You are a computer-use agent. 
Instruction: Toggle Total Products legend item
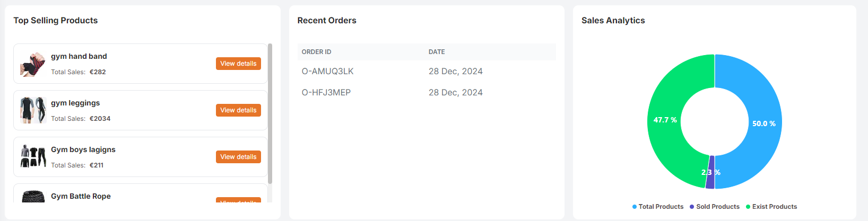click(658, 207)
